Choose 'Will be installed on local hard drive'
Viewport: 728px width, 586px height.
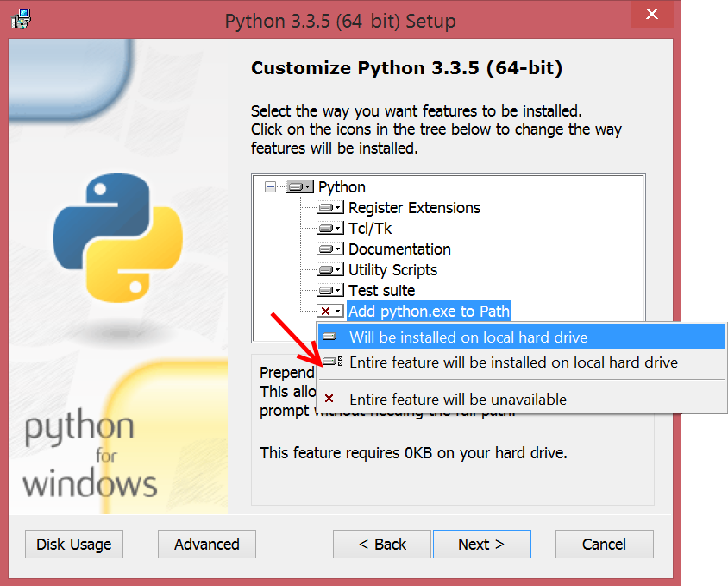468,337
